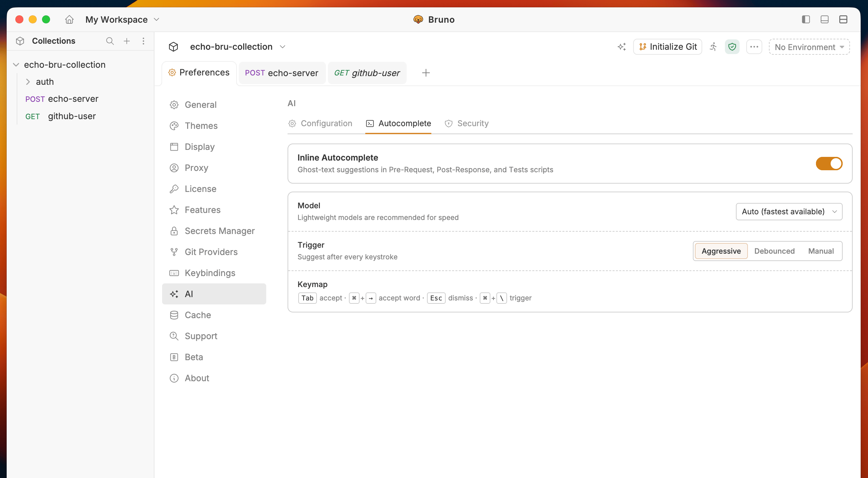Select the AI preferences section
Viewport: 868px width, 478px height.
click(214, 294)
